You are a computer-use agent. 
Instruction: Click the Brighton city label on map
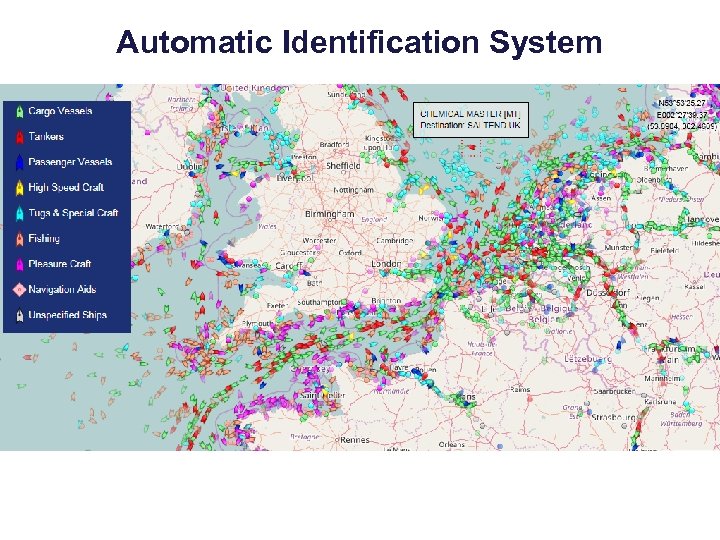[x=387, y=301]
